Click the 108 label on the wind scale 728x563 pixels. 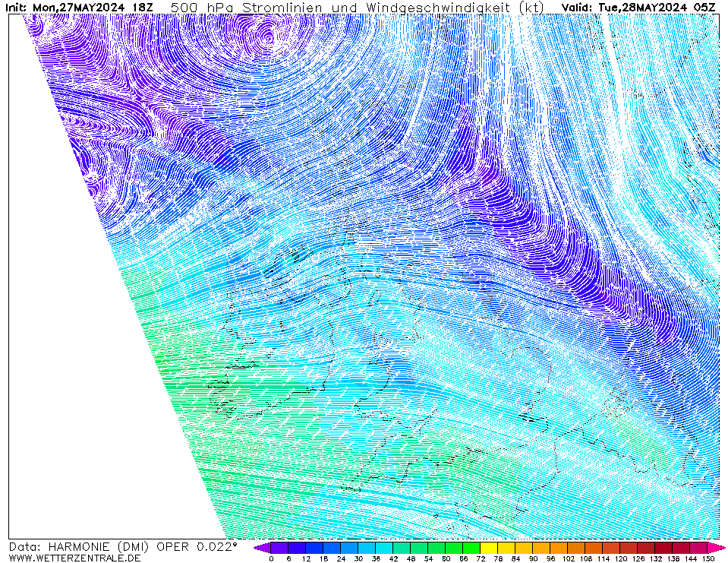point(585,558)
